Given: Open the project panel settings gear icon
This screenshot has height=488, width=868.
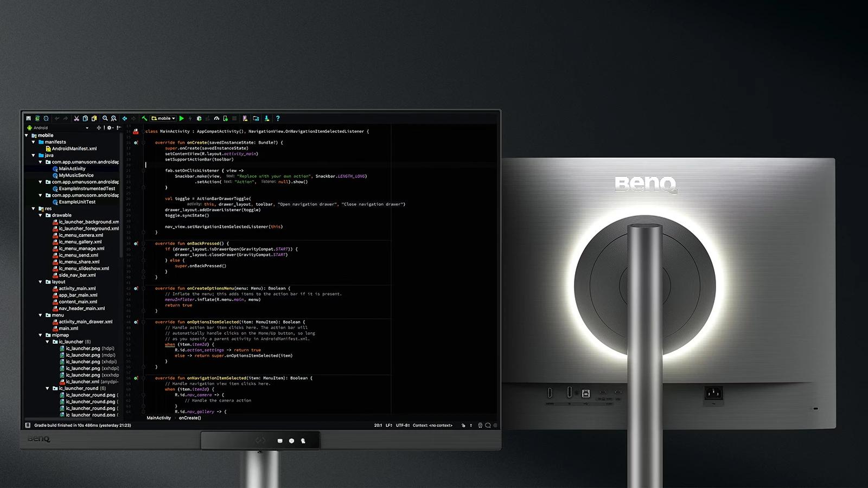Looking at the screenshot, I should (109, 128).
